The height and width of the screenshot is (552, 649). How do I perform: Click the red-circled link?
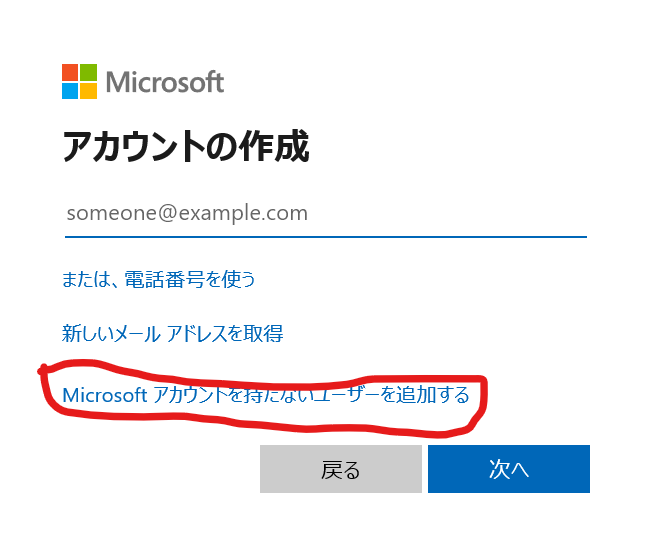(266, 395)
